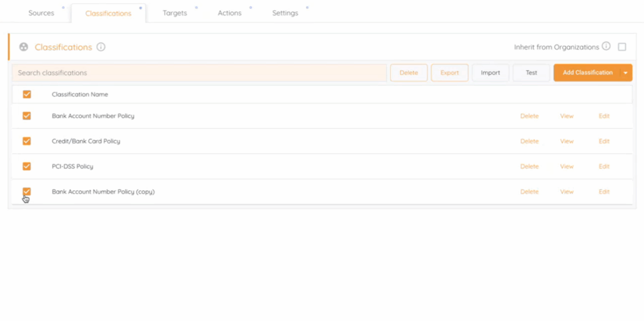
Task: Switch to the Sources tab
Action: coord(41,13)
